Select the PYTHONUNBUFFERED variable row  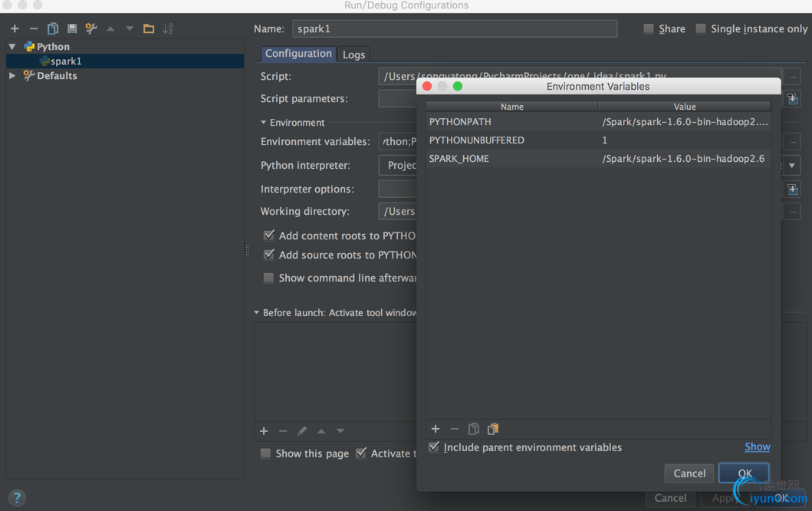tap(598, 140)
